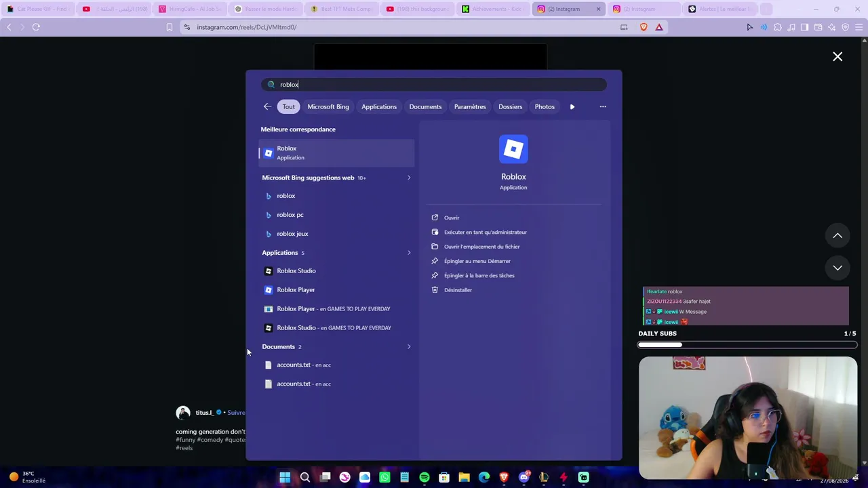
Task: Open Microsoft Store from the taskbar
Action: tap(444, 477)
